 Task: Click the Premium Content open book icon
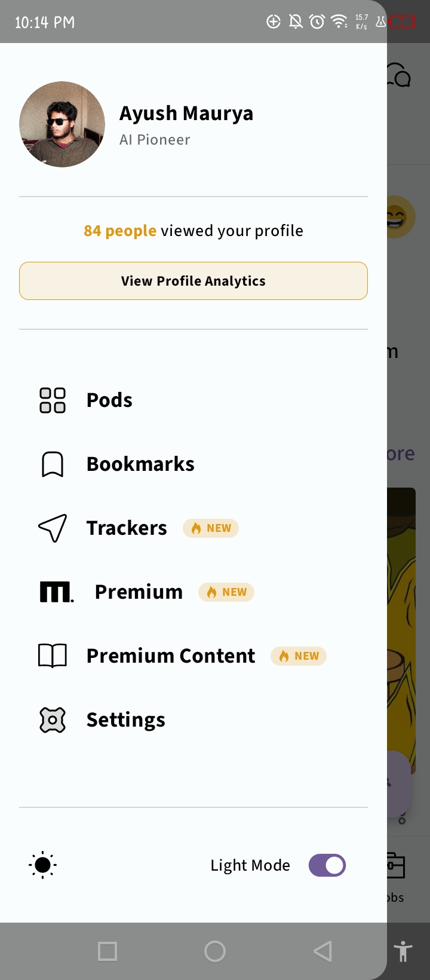coord(53,656)
